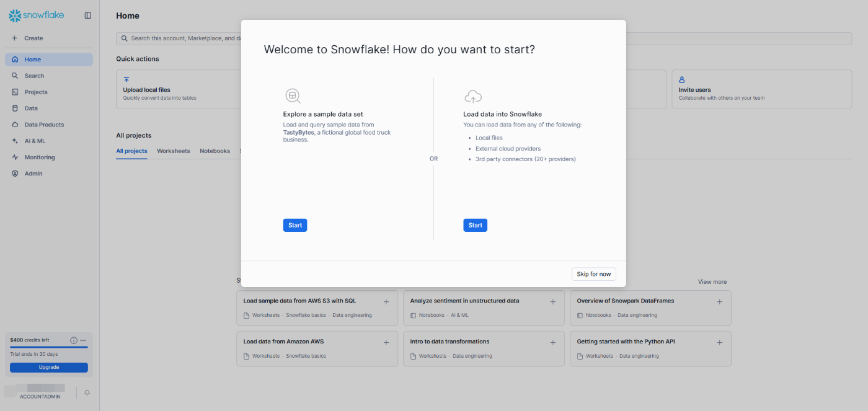This screenshot has width=868, height=411.
Task: Start loading data into Snowflake
Action: tap(476, 225)
